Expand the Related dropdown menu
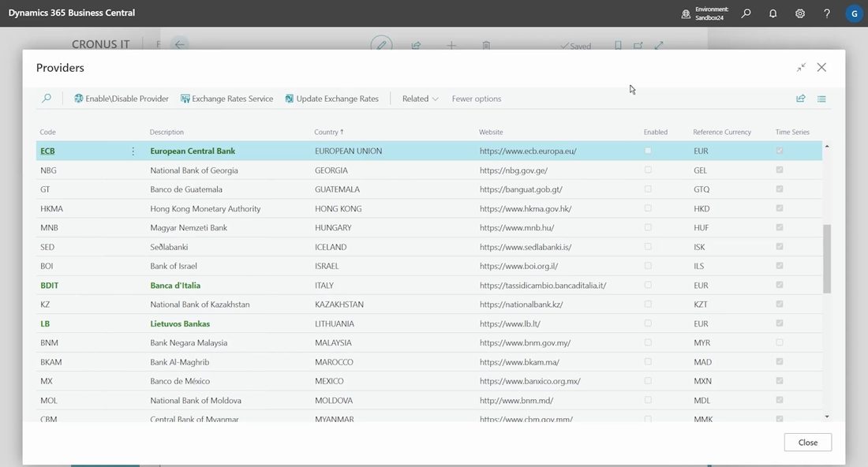This screenshot has width=868, height=467. pyautogui.click(x=420, y=99)
